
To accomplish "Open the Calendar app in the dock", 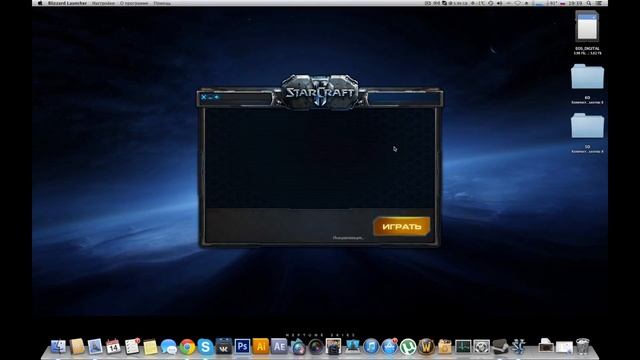I will click(113, 347).
